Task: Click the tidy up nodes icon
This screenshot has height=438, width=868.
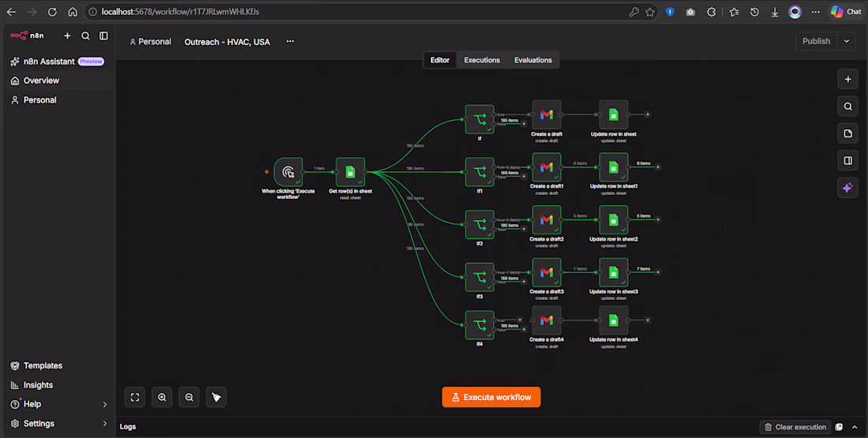Action: click(x=216, y=397)
